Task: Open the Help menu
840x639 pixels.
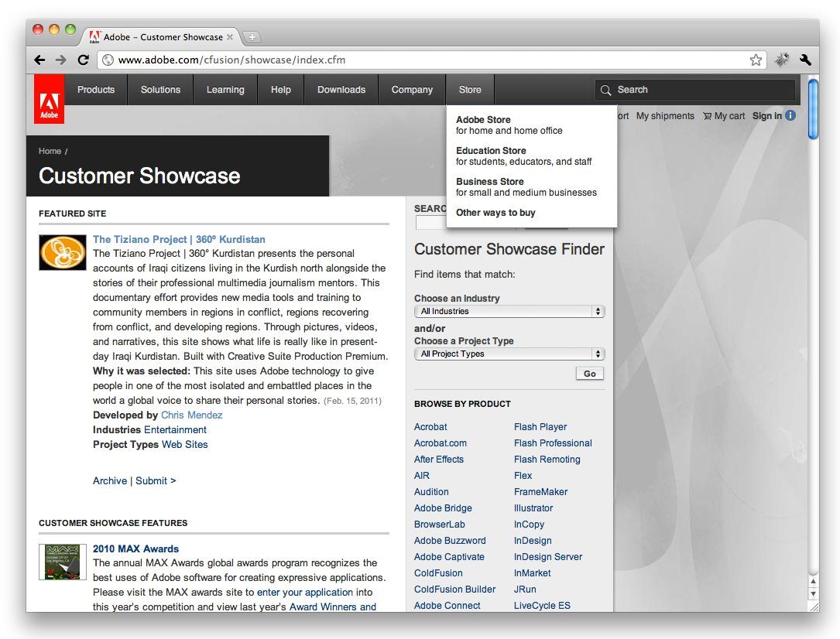Action: click(x=281, y=90)
